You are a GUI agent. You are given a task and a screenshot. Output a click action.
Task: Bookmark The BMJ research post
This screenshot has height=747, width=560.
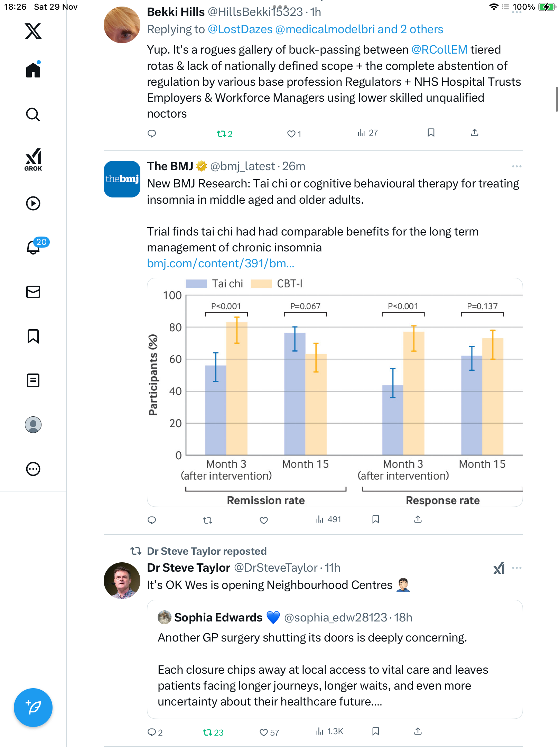tap(376, 519)
